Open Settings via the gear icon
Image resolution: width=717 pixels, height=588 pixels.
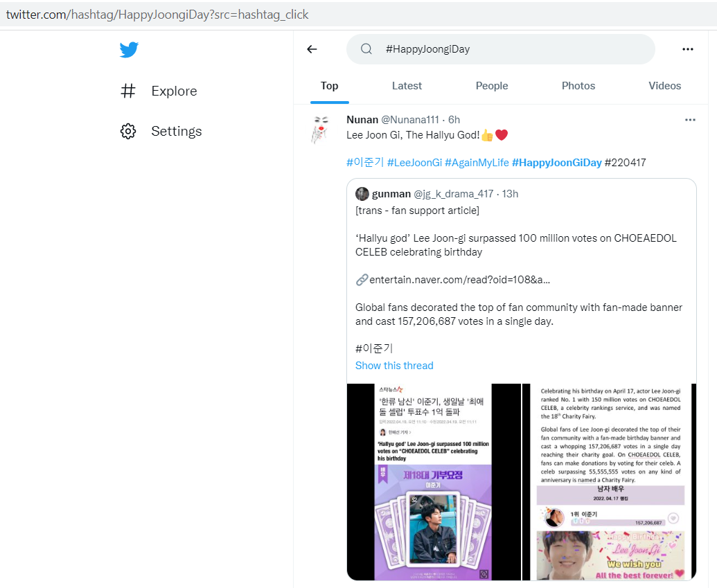128,131
